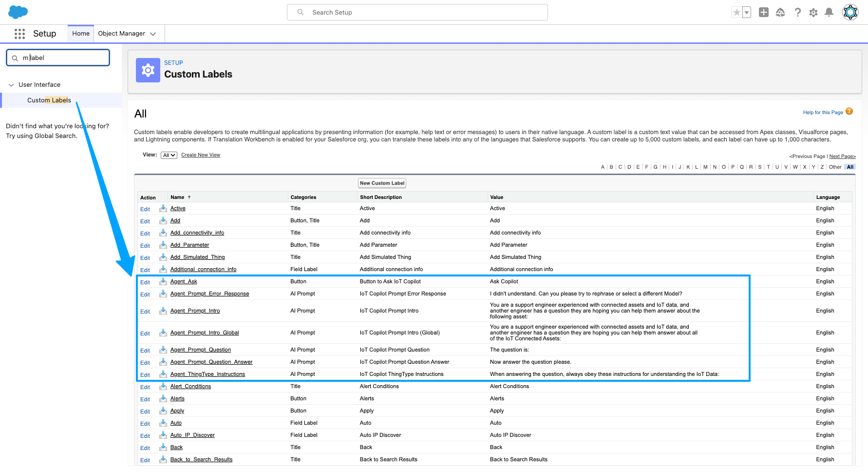Click the download icon for Add_Simulated_Thing
Screen dimensions: 868x472
click(x=163, y=257)
